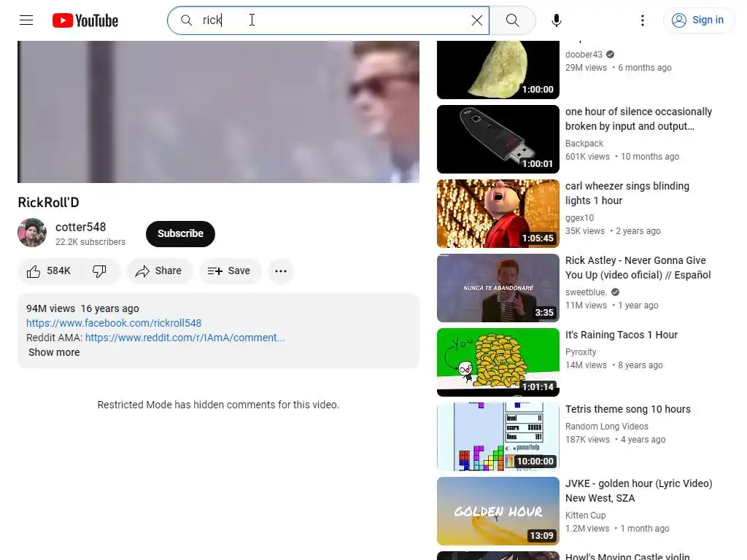This screenshot has width=747, height=560.
Task: Like the video with 584K likes
Action: coord(50,271)
